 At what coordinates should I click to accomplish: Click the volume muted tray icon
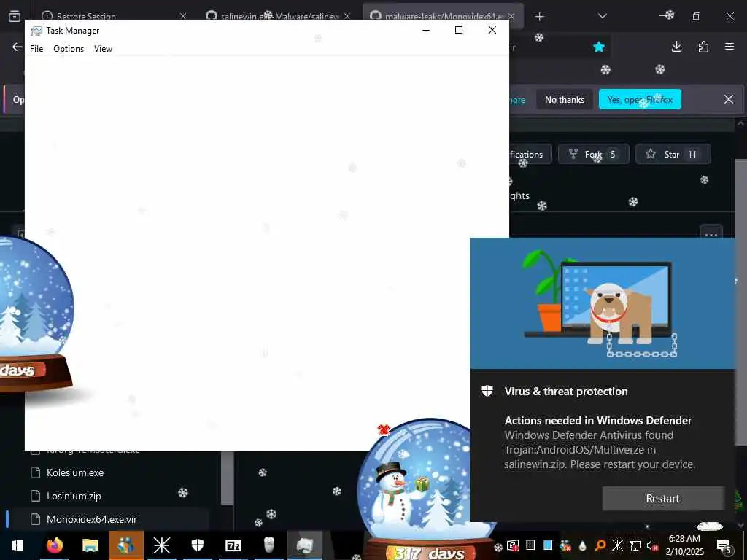click(652, 545)
